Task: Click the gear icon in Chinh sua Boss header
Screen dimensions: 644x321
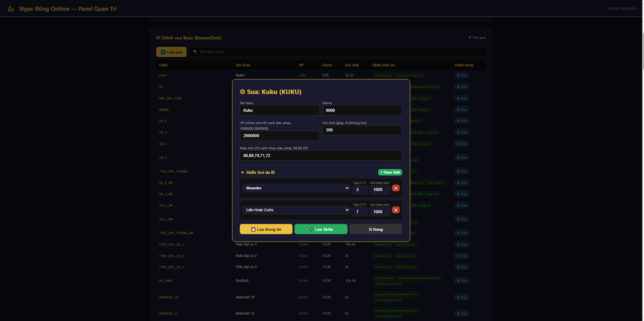Action: click(x=158, y=38)
